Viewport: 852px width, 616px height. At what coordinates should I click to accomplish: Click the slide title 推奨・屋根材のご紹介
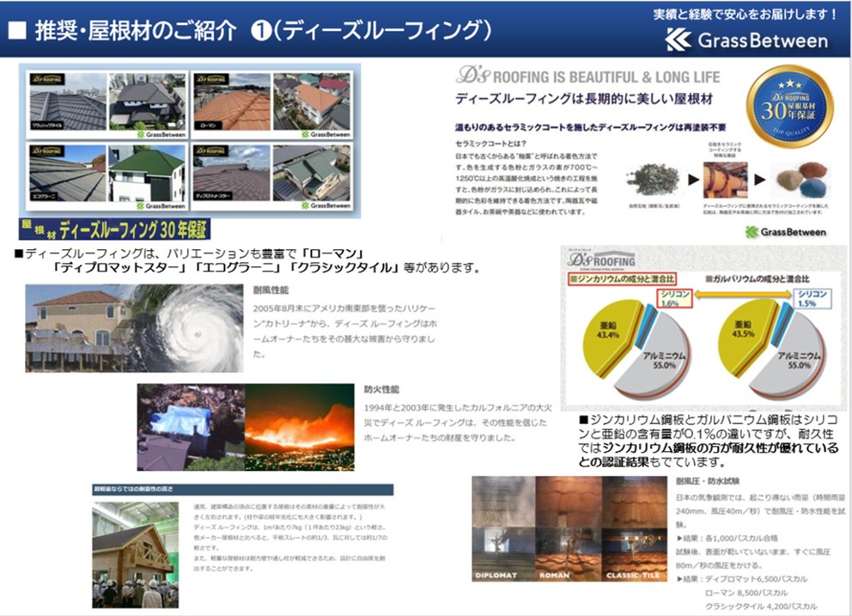(x=137, y=30)
